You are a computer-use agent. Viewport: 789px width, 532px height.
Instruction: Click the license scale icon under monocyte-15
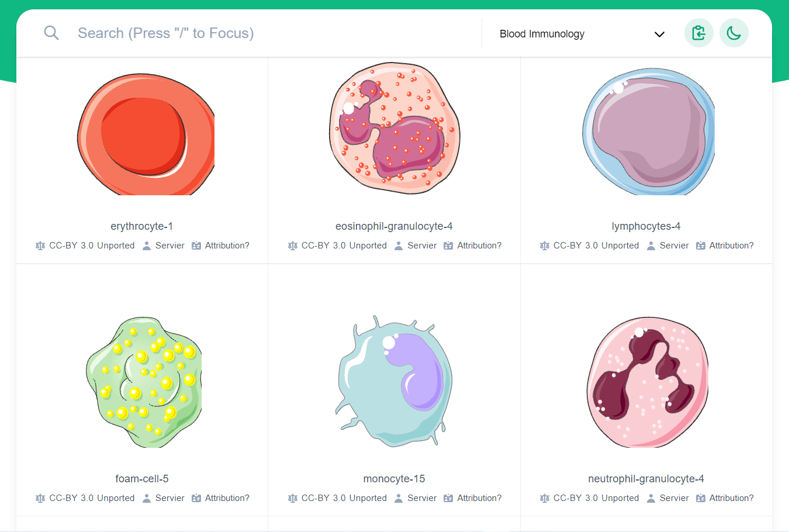coord(293,498)
